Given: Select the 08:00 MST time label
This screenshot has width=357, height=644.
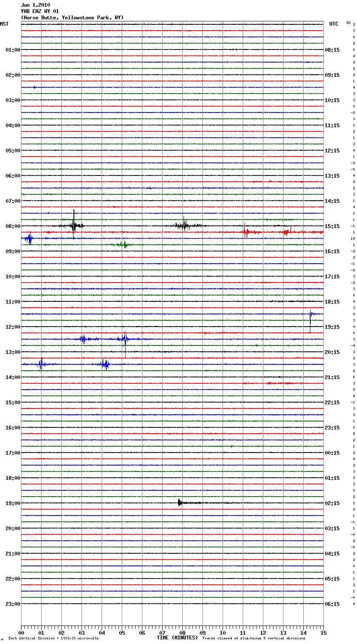Looking at the screenshot, I should pyautogui.click(x=13, y=226).
